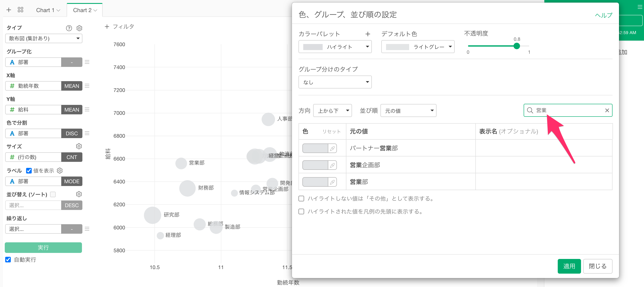Expand グループ分けのタイプ なし dropdown
The height and width of the screenshot is (287, 644).
(x=335, y=82)
